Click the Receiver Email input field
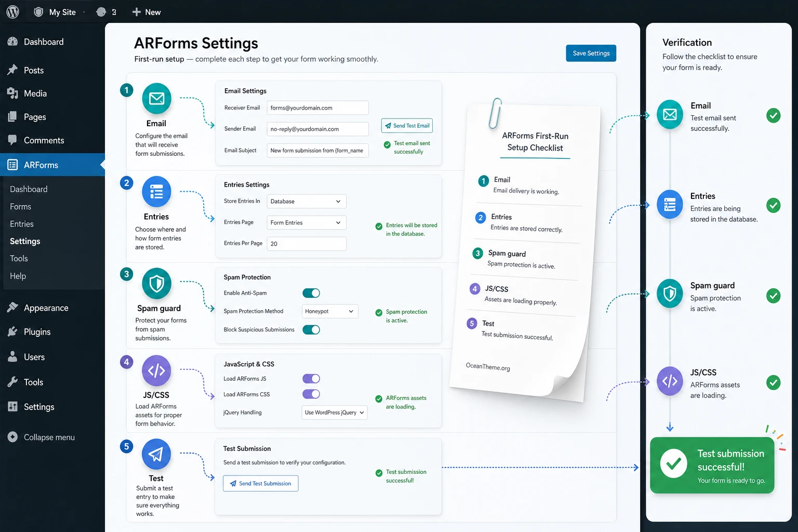The width and height of the screenshot is (798, 532). (x=317, y=108)
